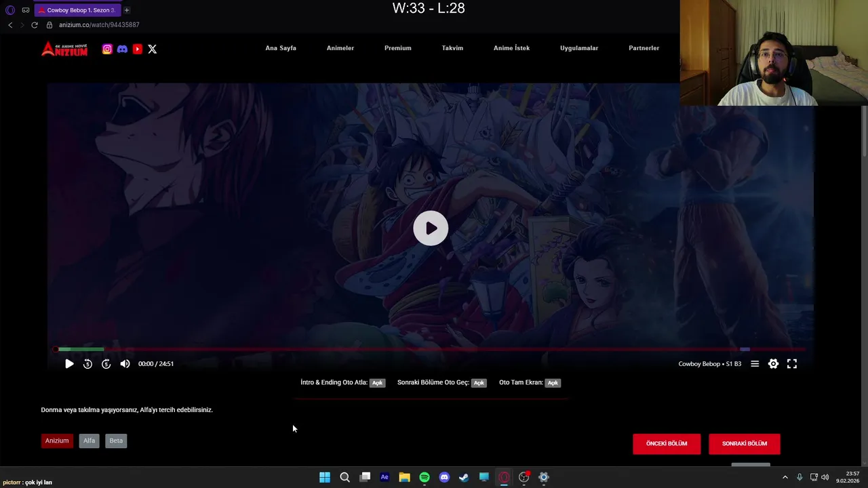Open GX Corner gamepad icon
The height and width of the screenshot is (488, 868).
click(26, 10)
